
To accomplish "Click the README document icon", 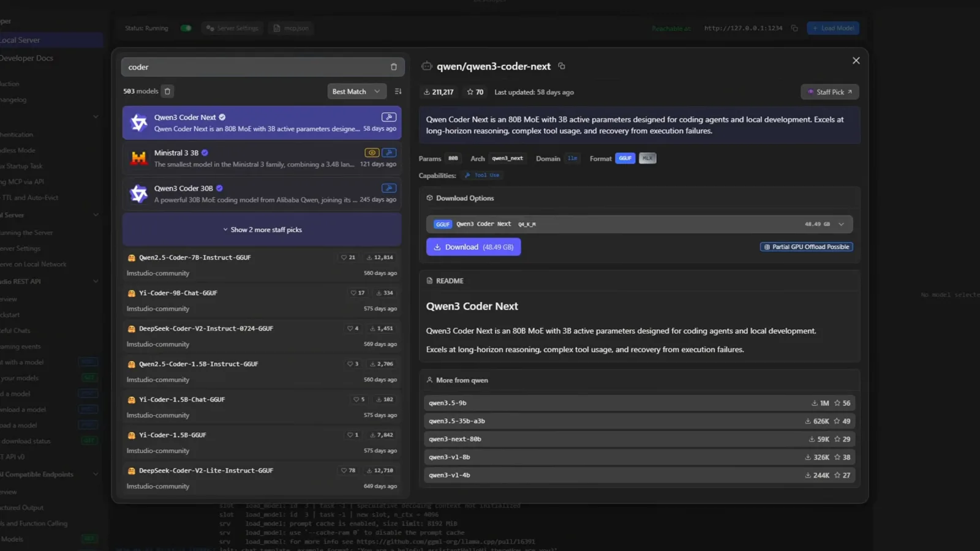I will [x=429, y=280].
